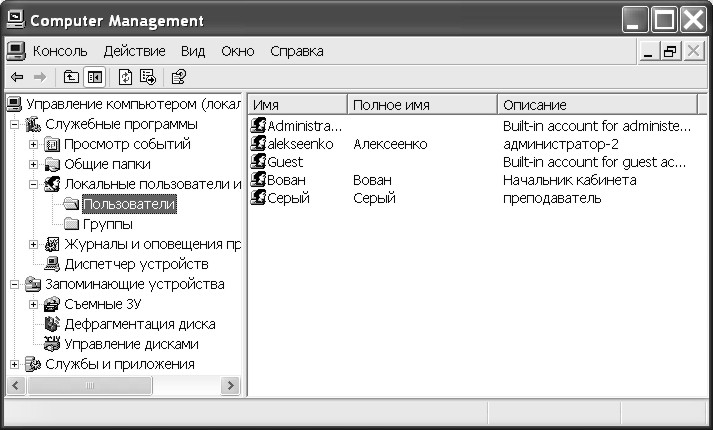
Task: Open the Окно menu
Action: pyautogui.click(x=237, y=51)
